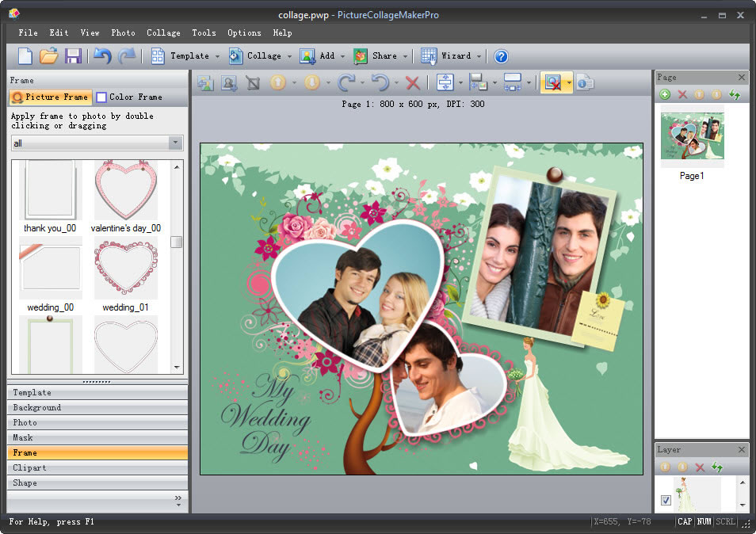The height and width of the screenshot is (534, 756).
Task: Open the Tools menu
Action: point(204,33)
